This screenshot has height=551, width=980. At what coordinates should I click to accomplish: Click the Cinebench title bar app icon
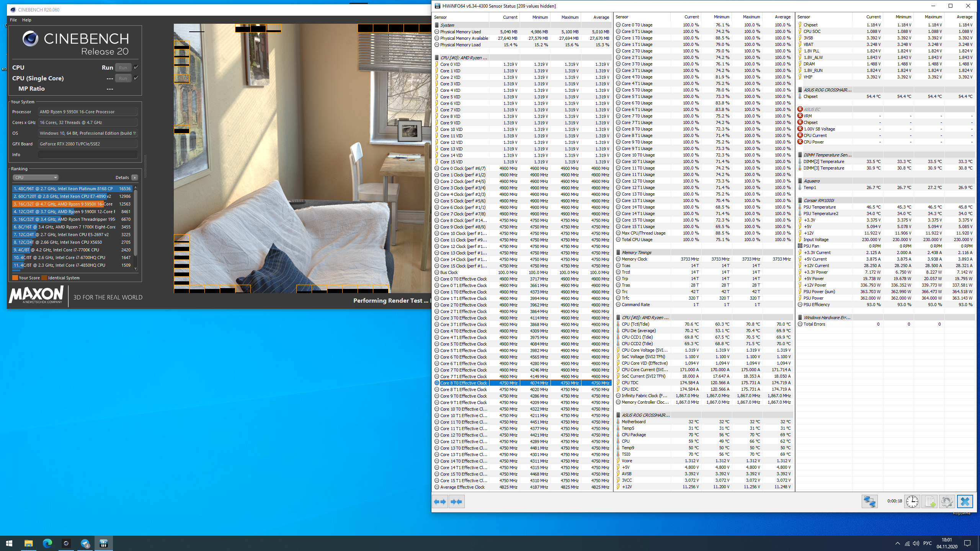coord(13,10)
